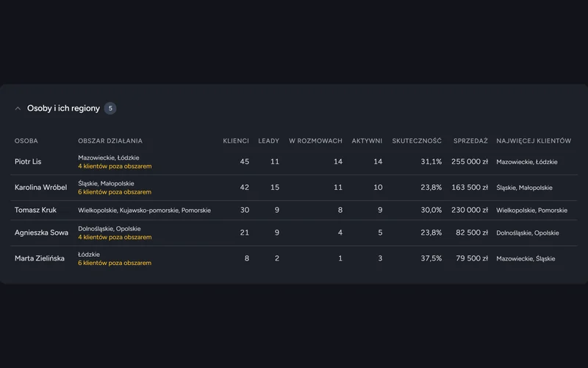This screenshot has height=368, width=588.
Task: Click the 79 500 zł sales value
Action: pyautogui.click(x=472, y=258)
